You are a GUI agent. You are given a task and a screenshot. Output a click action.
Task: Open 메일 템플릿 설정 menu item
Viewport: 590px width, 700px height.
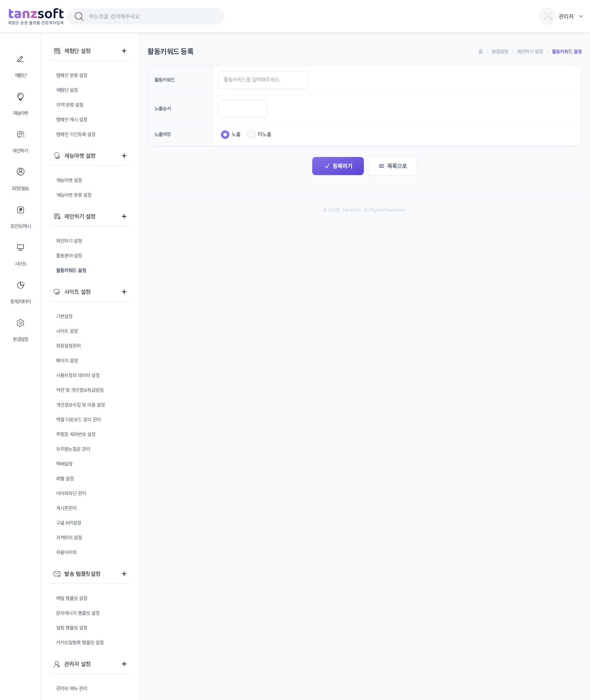(72, 598)
